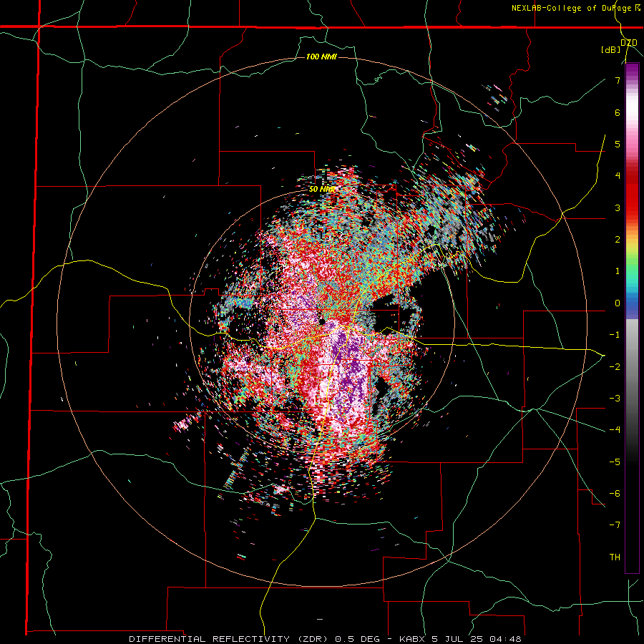Select the 50 NMI range ring label
Screen dimensions: 644x644
click(x=321, y=190)
